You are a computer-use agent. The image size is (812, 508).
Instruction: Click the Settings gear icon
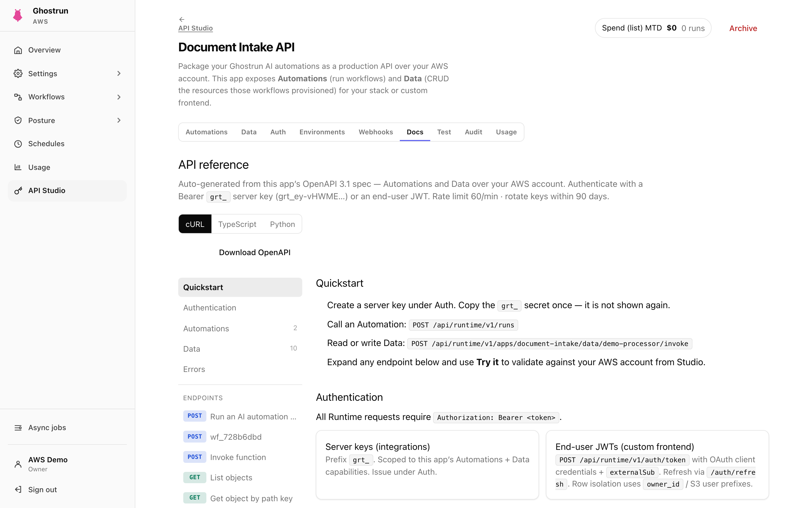(x=18, y=74)
